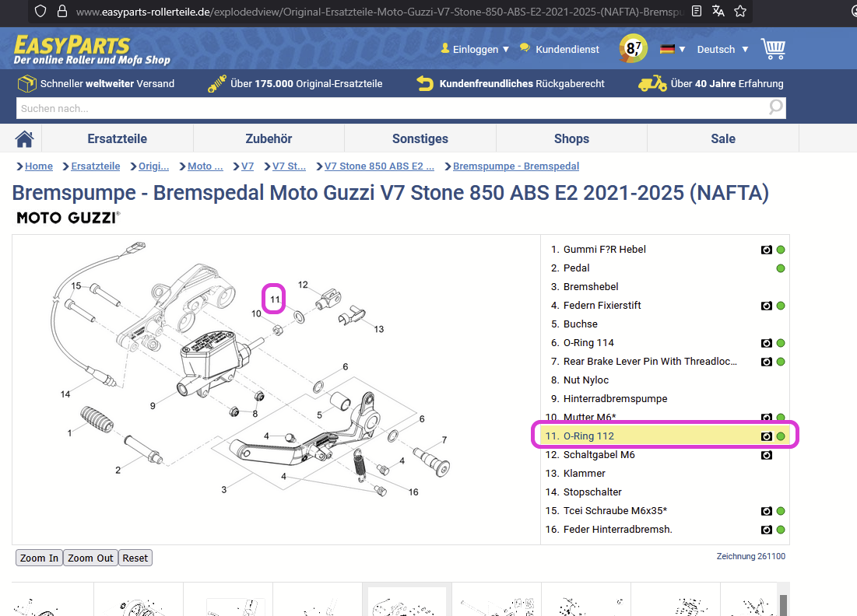Click the home icon in navigation bar
This screenshot has height=616, width=857.
(25, 138)
